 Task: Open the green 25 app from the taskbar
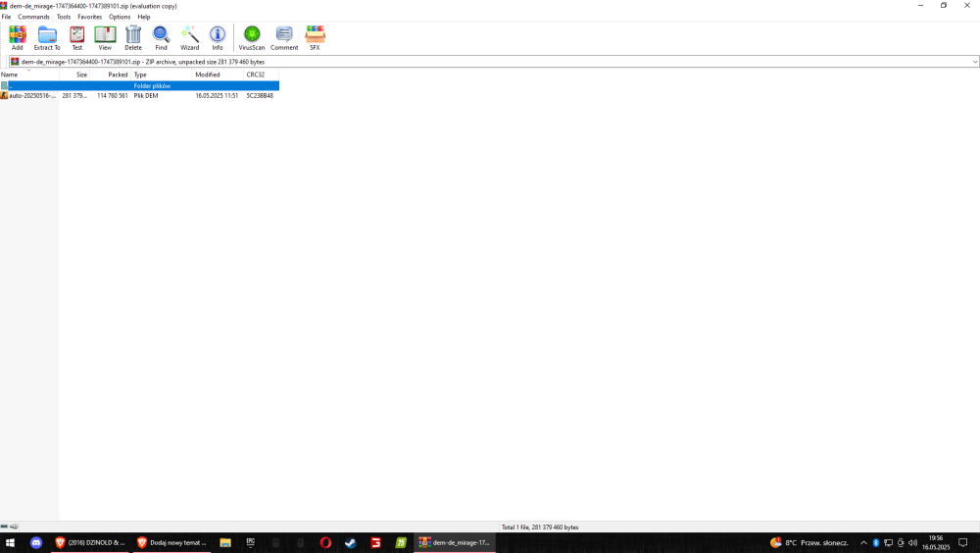click(x=401, y=542)
